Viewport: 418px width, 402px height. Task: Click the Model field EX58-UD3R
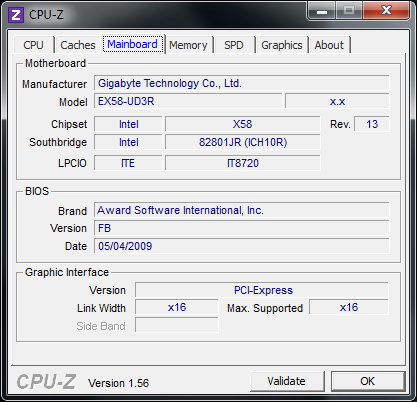[188, 101]
